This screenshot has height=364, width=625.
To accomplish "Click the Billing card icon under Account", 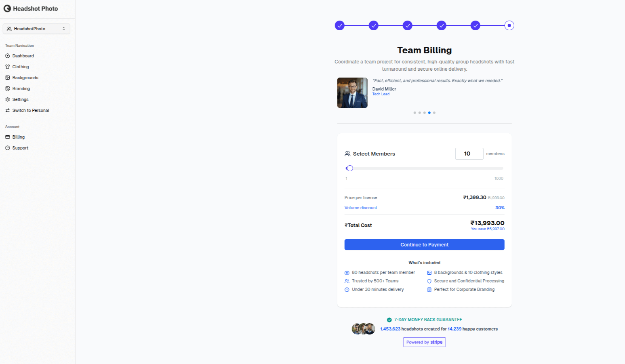I will pyautogui.click(x=8, y=137).
